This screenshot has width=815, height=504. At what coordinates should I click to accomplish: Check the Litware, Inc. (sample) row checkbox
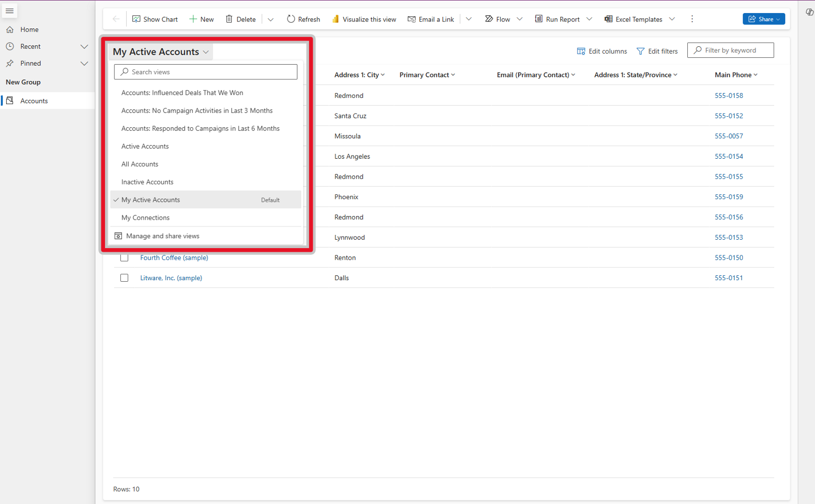(x=125, y=278)
